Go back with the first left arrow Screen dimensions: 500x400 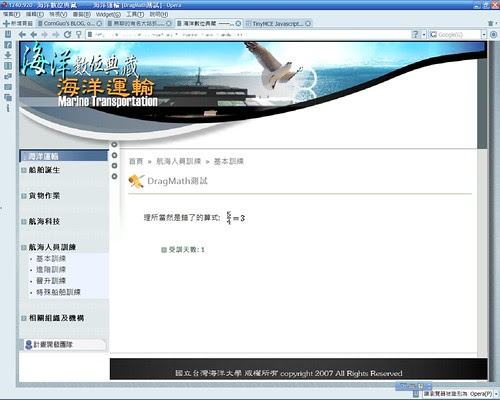tap(22, 34)
